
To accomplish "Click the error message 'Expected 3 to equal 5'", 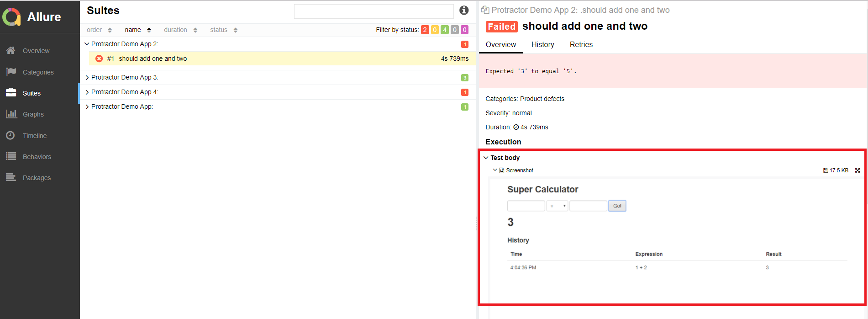I will pos(531,71).
